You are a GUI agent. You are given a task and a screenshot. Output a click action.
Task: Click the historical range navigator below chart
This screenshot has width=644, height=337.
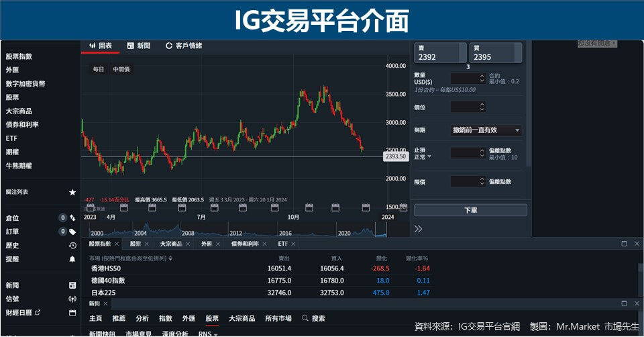click(x=234, y=230)
